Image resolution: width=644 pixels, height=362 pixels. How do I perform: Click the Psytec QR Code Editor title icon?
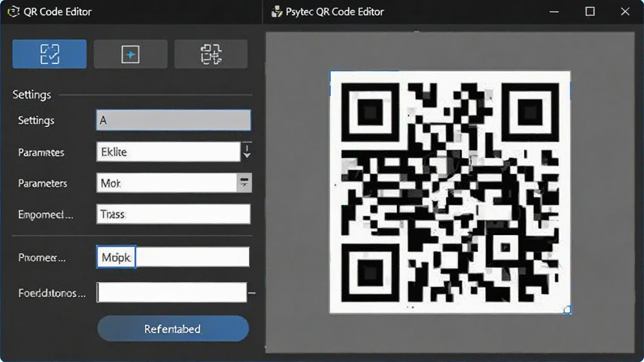pyautogui.click(x=277, y=11)
